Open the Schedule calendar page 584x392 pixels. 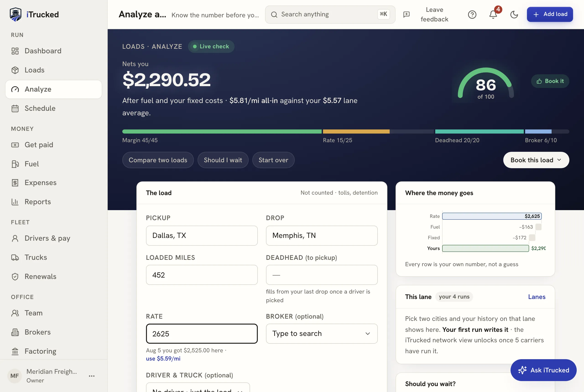pyautogui.click(x=54, y=108)
